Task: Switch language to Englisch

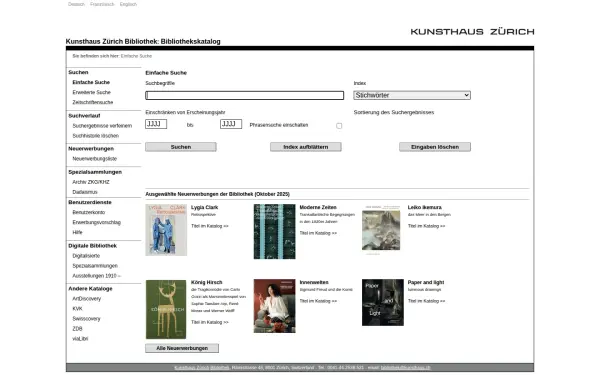Action: (128, 4)
